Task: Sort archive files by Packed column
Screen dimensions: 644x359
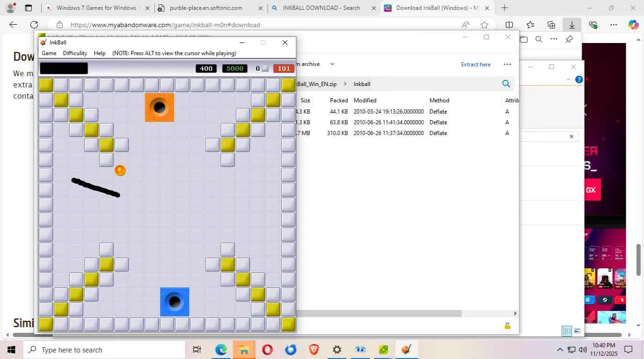Action: pyautogui.click(x=339, y=101)
